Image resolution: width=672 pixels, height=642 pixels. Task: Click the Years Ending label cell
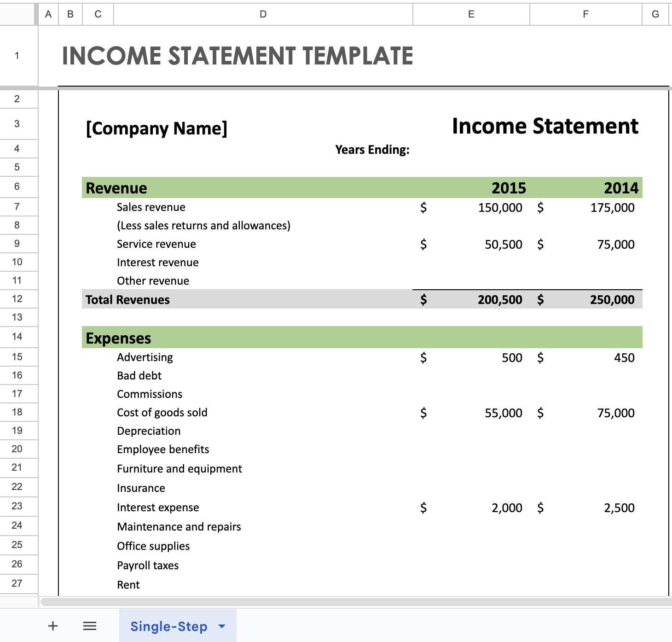tap(372, 150)
